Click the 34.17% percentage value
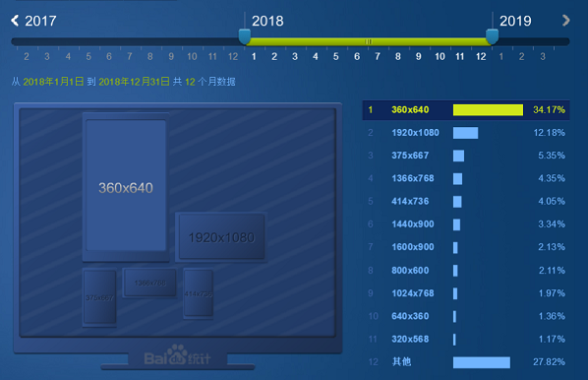Screen dimensions: 588x380 click(549, 109)
